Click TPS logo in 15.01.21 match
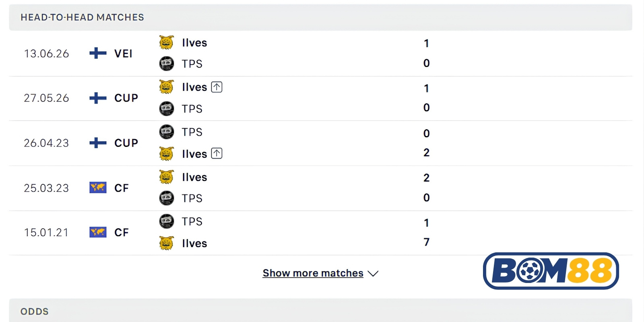Screen dimensions: 644x322 (166, 221)
